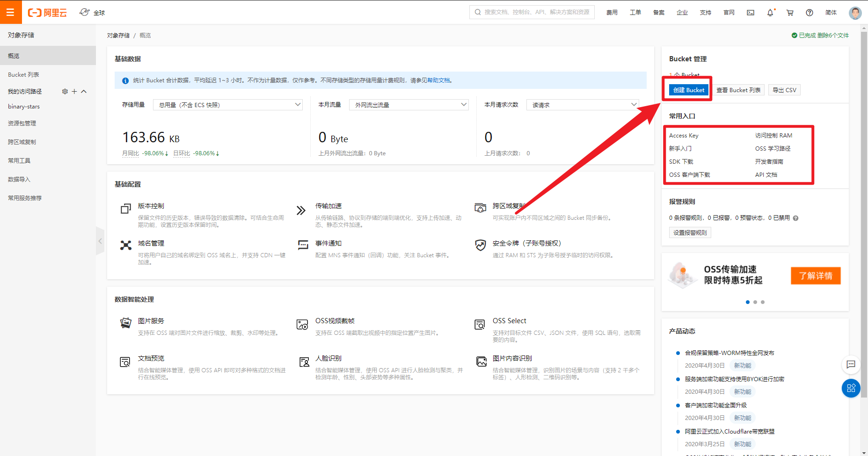Open the user avatar menu
Image resolution: width=868 pixels, height=456 pixels.
tap(855, 13)
